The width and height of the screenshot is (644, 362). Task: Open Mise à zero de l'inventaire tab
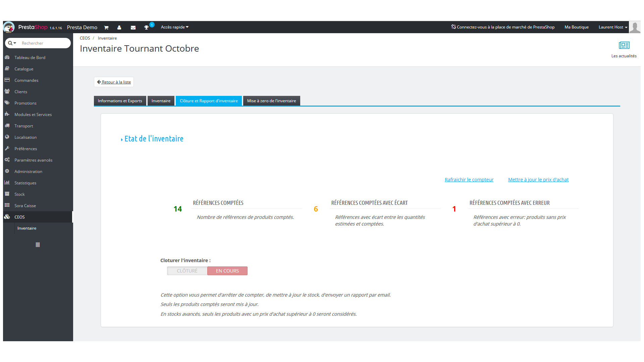tap(271, 101)
